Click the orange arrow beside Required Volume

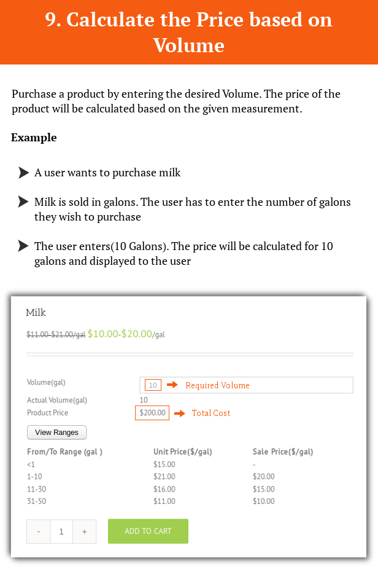pos(172,385)
